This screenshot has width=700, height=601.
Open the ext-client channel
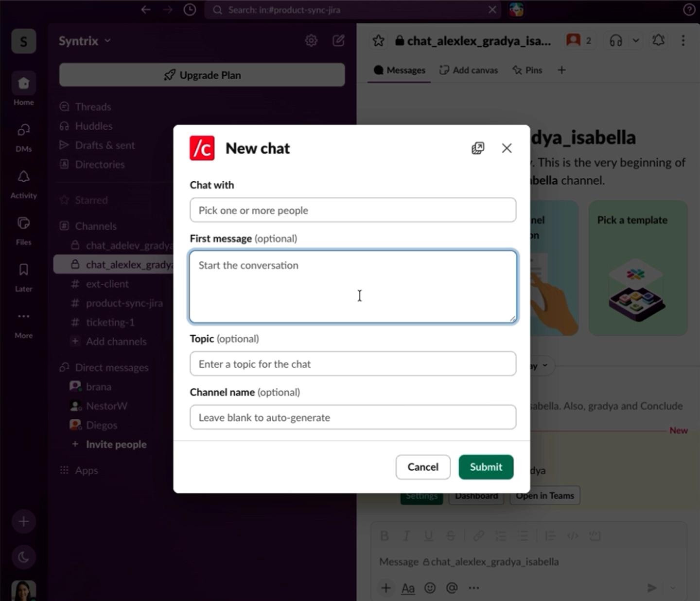click(x=107, y=284)
